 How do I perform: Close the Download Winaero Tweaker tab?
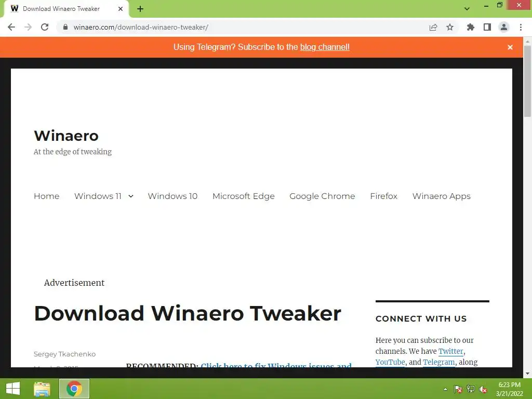pyautogui.click(x=121, y=9)
